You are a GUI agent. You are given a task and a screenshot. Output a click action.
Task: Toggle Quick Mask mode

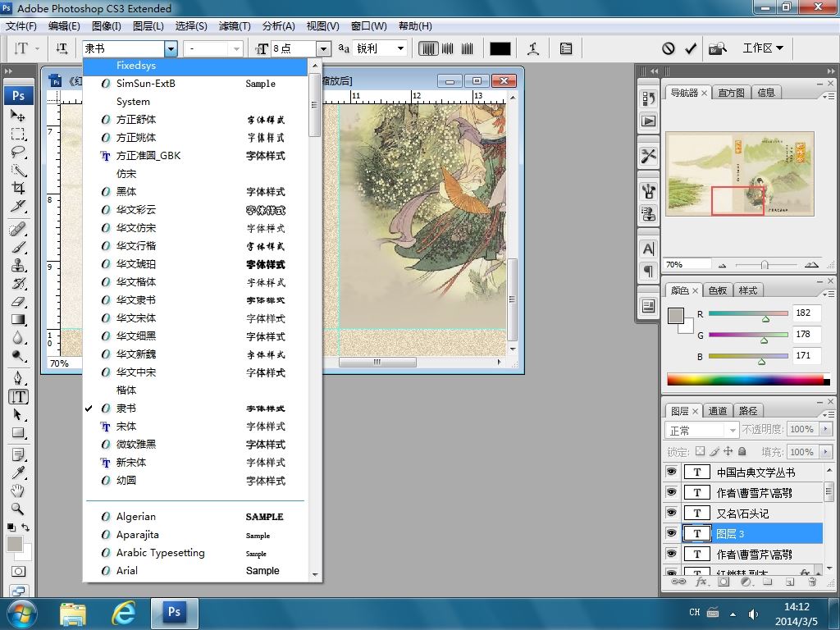coord(18,572)
